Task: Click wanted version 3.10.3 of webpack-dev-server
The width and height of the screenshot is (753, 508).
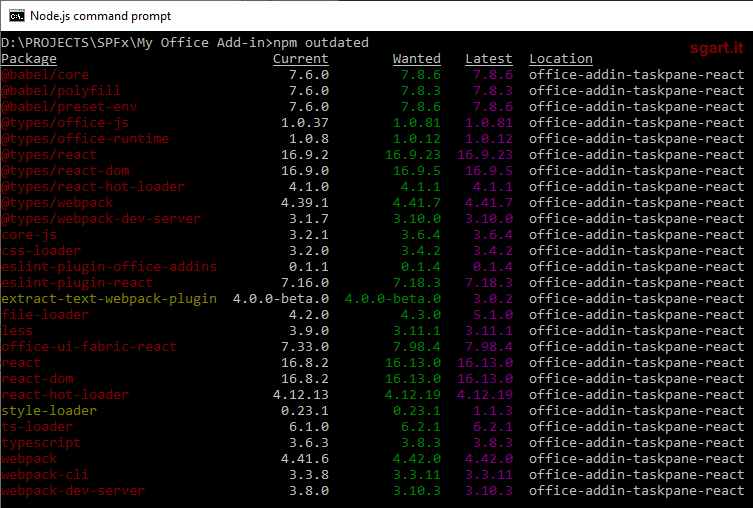Action: [x=417, y=491]
